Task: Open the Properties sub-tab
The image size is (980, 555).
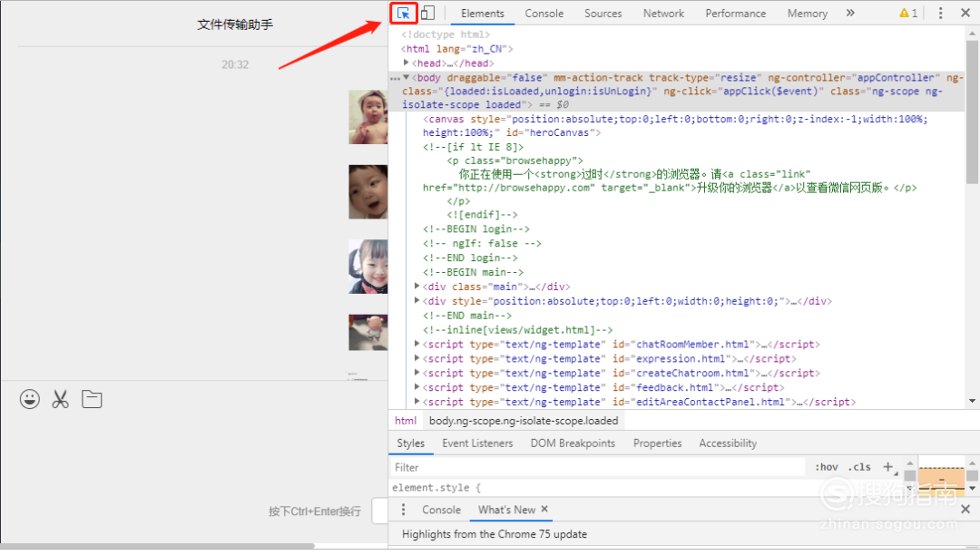Action: tap(657, 443)
